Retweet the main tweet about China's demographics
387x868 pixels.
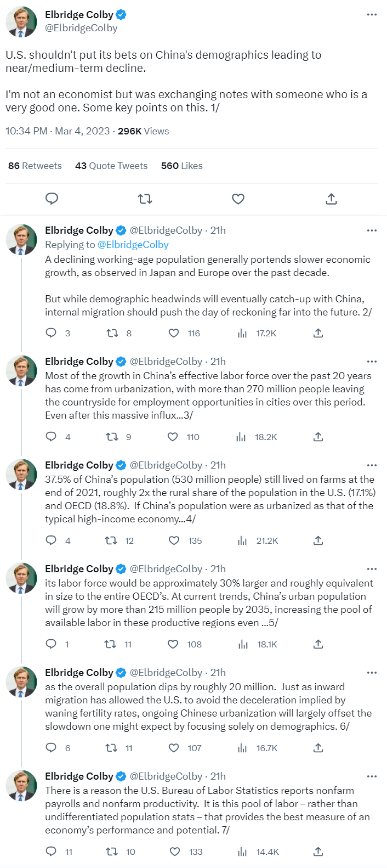click(145, 199)
